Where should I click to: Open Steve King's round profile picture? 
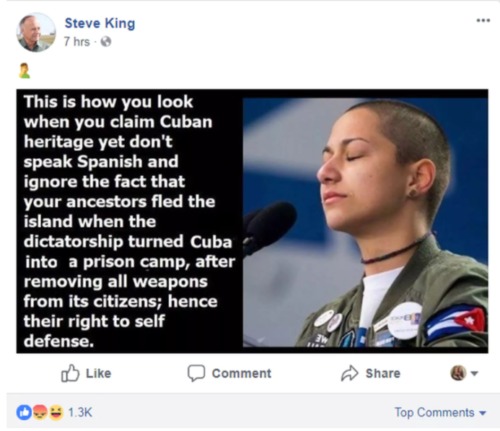pyautogui.click(x=36, y=32)
